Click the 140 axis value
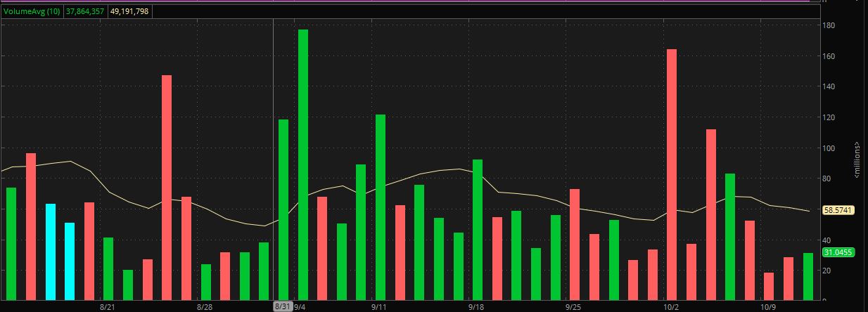Viewport: 868px width, 312px height. coord(829,86)
